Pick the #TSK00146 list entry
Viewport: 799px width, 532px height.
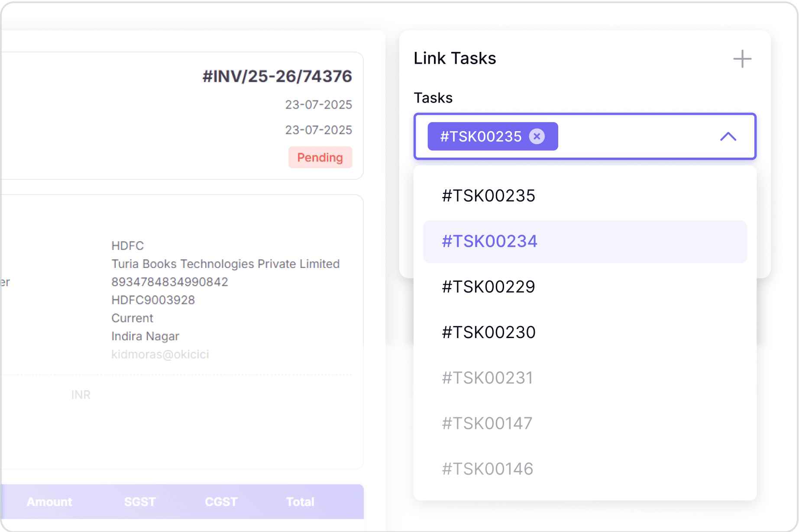pyautogui.click(x=487, y=468)
